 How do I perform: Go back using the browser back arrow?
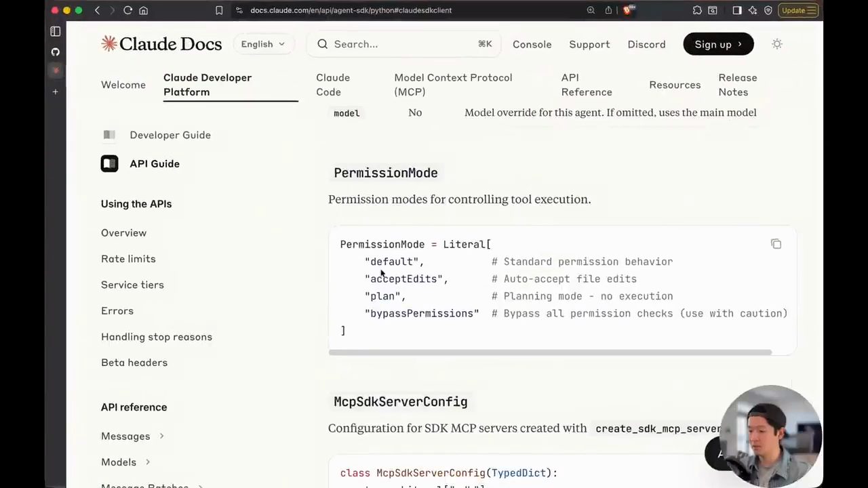(x=97, y=10)
